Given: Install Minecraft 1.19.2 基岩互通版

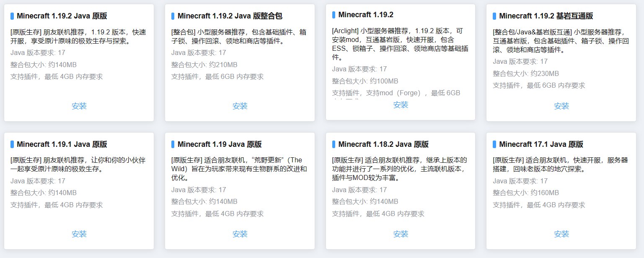Looking at the screenshot, I should 561,106.
